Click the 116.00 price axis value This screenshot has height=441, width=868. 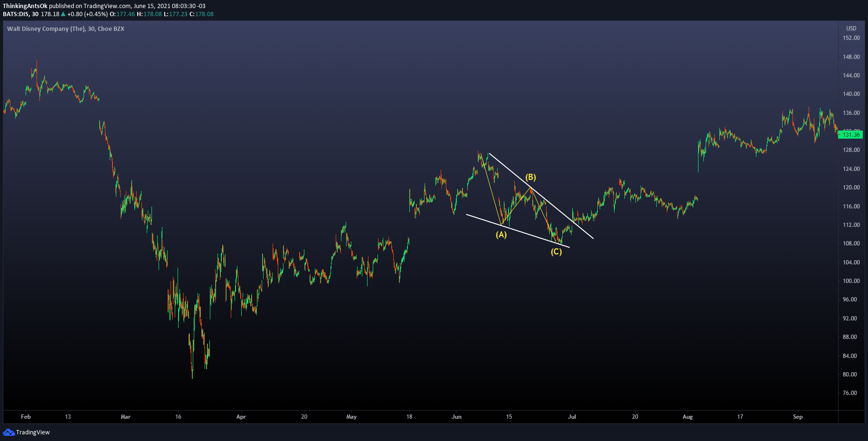(x=851, y=206)
